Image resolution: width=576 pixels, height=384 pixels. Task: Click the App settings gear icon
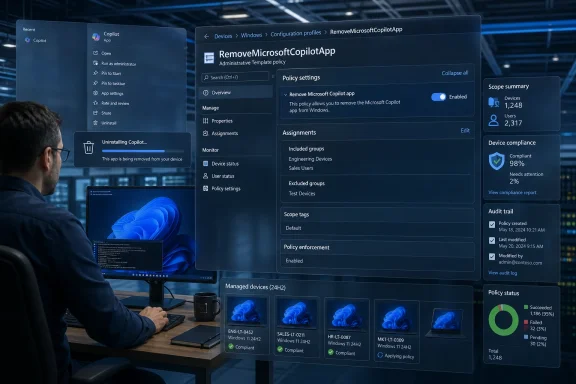pos(96,93)
